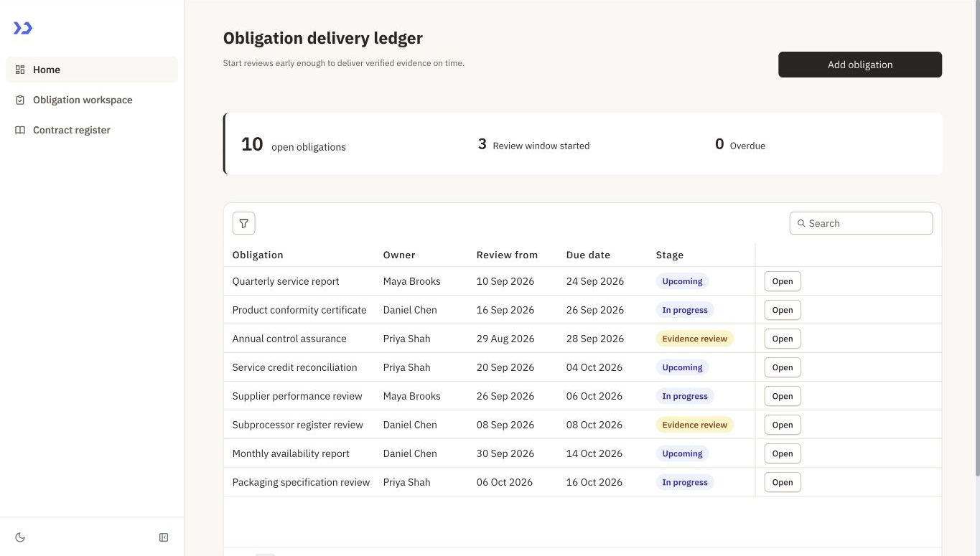Open the Obligation workspace section
Viewport: 980px width, 556px height.
[x=92, y=100]
